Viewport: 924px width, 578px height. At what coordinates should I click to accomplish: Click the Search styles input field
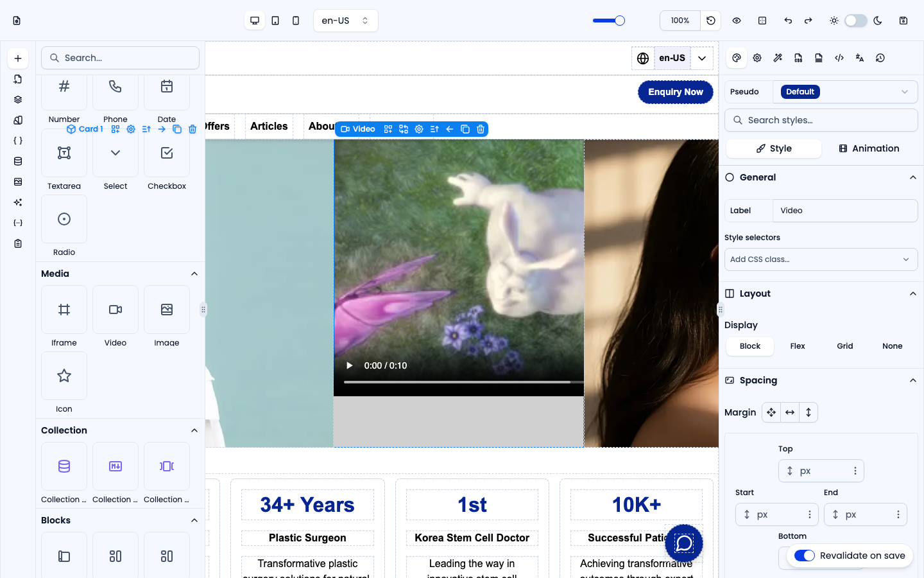(x=821, y=120)
